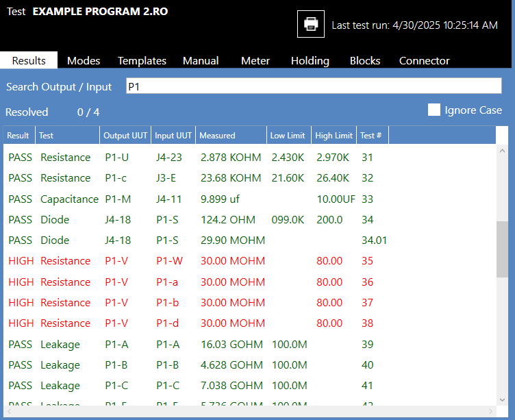This screenshot has width=515, height=420.
Task: Click the Last test run timestamp
Action: tap(414, 25)
